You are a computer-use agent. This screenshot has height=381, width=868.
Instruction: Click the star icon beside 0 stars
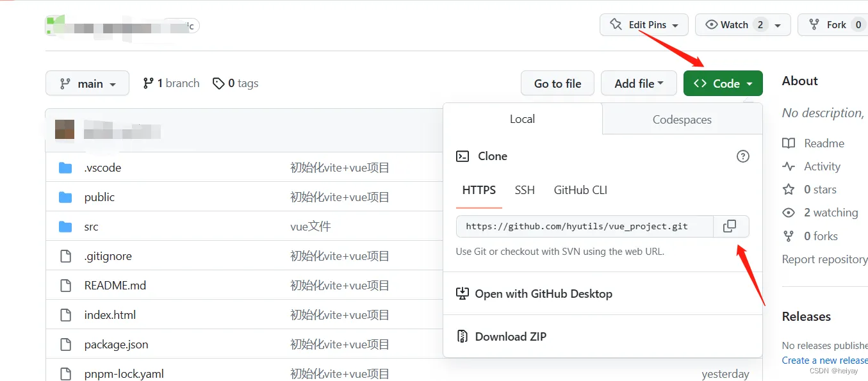coord(789,190)
